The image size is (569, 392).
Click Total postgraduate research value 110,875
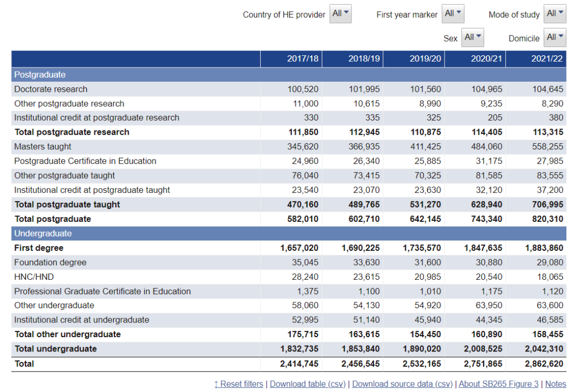click(426, 132)
